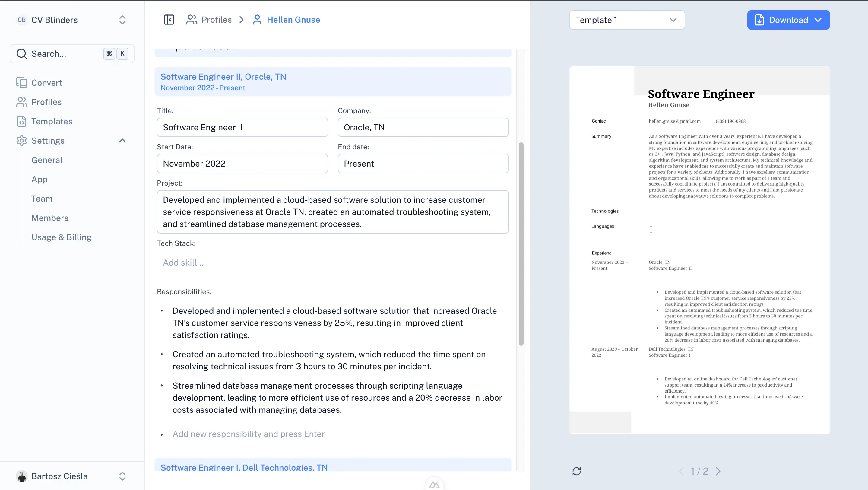Screen dimensions: 868x490
Task: Click the refresh preview icon
Action: 577,471
